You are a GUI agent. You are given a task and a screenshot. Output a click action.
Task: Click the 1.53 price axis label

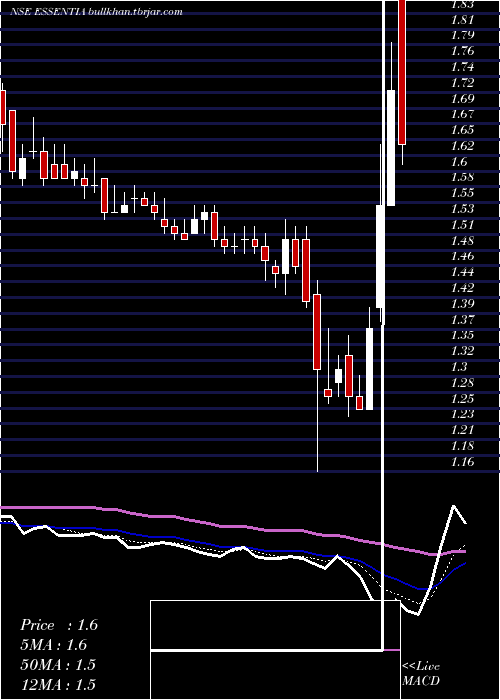click(462, 209)
